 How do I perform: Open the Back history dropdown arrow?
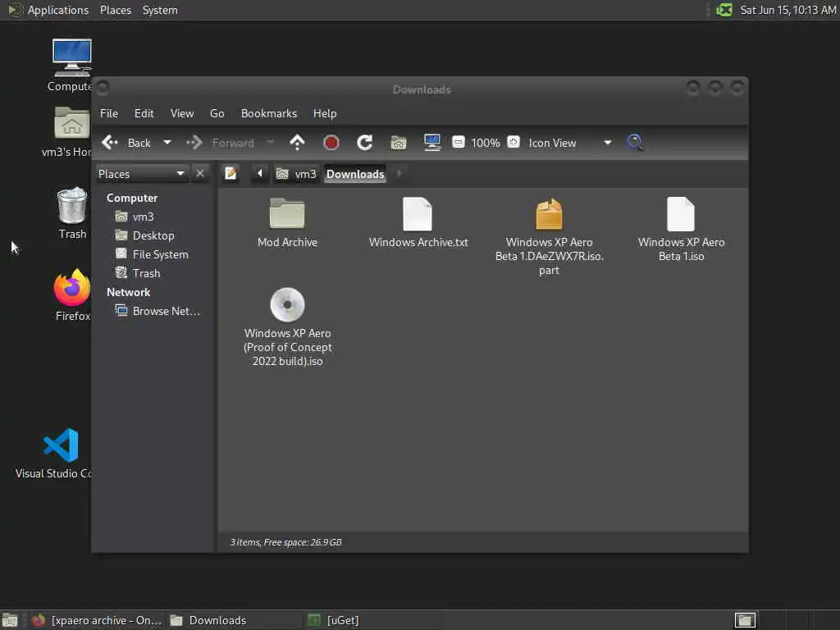tap(167, 143)
